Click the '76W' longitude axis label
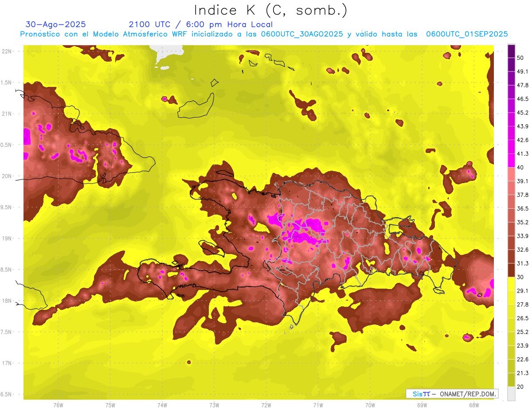 pyautogui.click(x=58, y=405)
